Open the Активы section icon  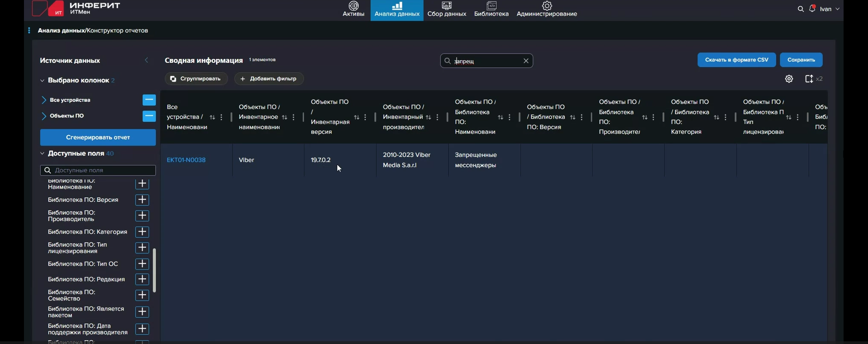[x=353, y=6]
